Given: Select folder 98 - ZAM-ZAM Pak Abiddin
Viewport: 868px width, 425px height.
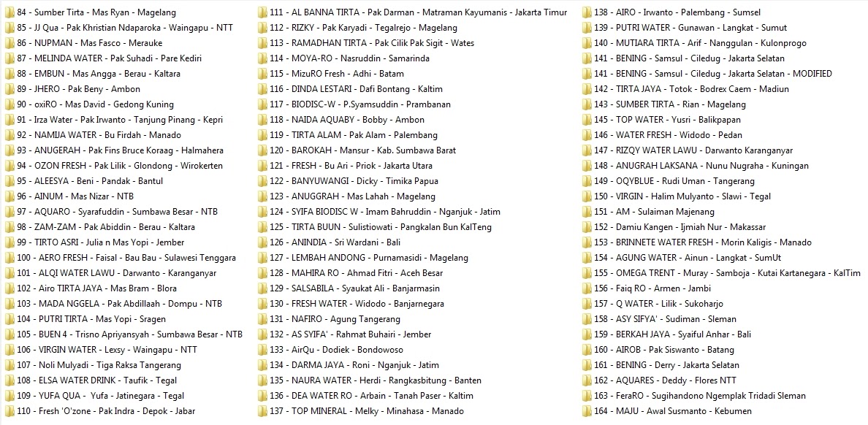Looking at the screenshot, I should 100,227.
